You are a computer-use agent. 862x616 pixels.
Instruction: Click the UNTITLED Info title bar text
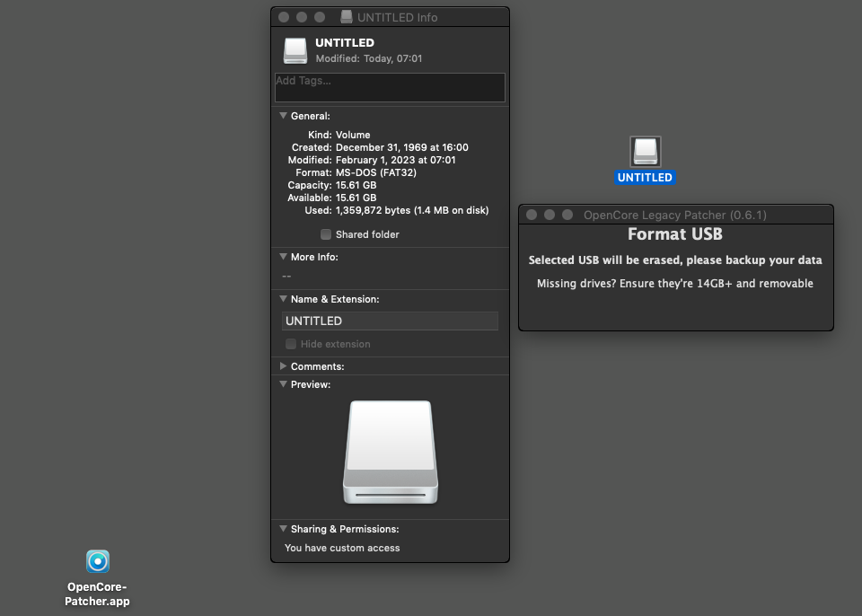(x=398, y=18)
